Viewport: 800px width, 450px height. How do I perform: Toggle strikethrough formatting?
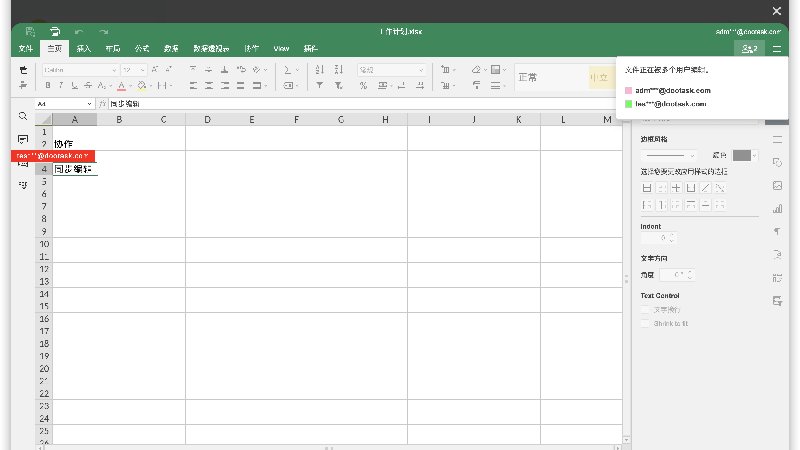[88, 85]
